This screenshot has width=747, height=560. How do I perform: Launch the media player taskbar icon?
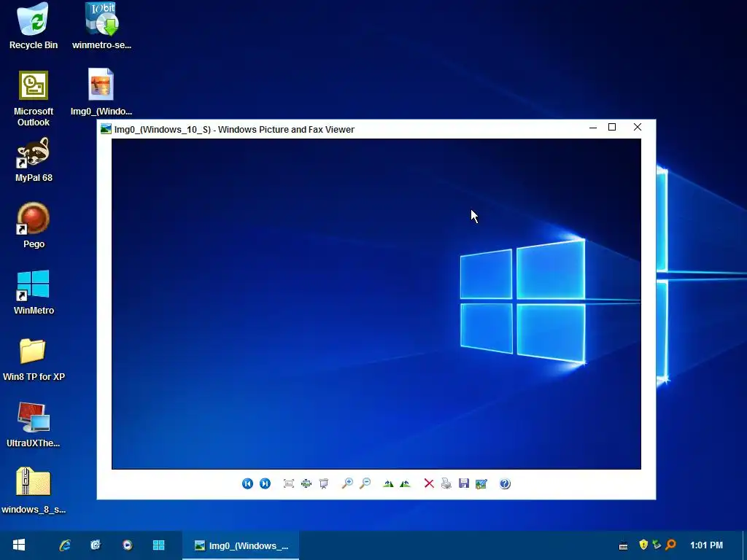[x=127, y=545]
